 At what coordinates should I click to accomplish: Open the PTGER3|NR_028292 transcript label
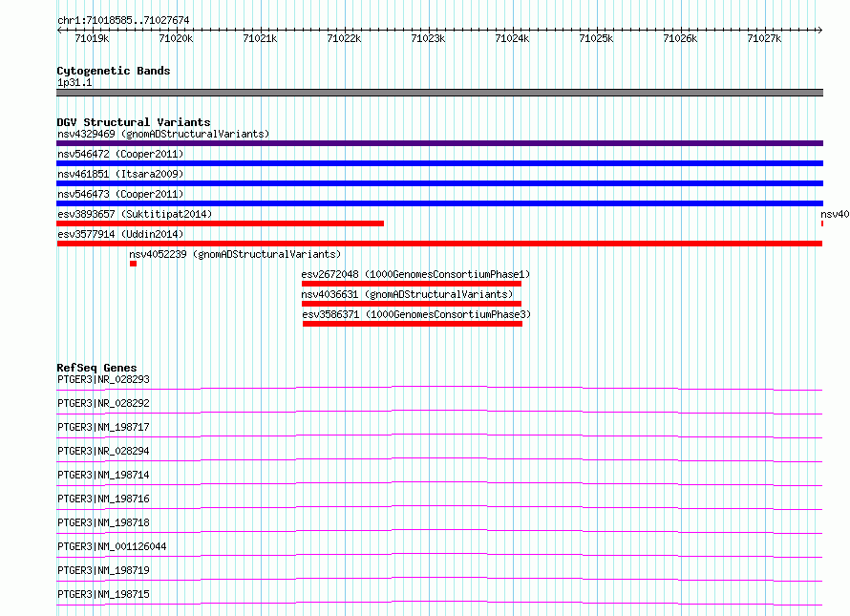click(x=103, y=403)
